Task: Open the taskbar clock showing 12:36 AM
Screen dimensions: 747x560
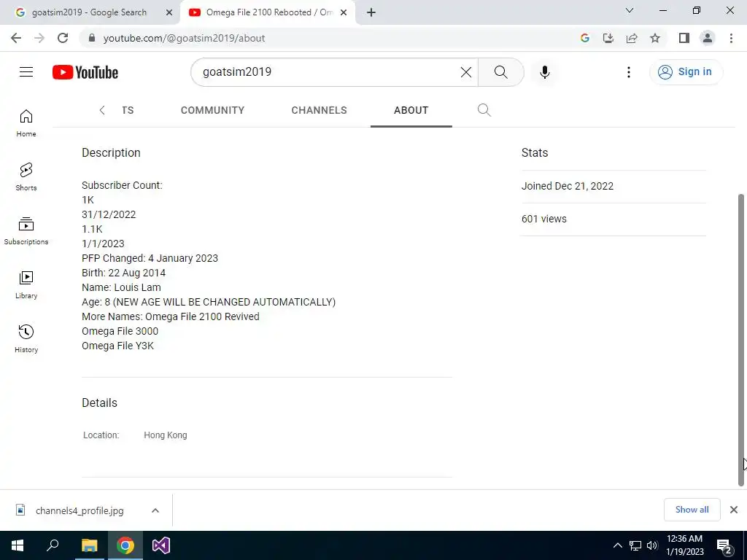Action: (684, 545)
